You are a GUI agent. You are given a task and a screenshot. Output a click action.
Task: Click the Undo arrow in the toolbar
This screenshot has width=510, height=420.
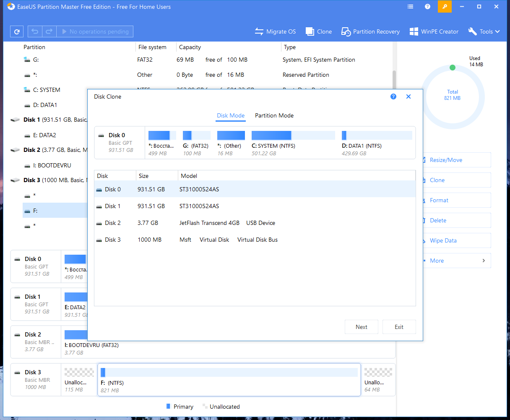click(x=35, y=31)
